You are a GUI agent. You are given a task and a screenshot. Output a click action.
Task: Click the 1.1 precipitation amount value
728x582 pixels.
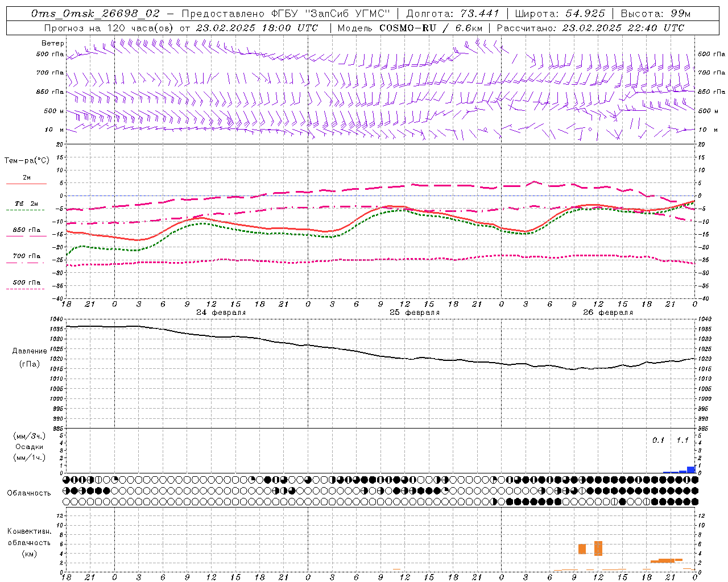pos(682,440)
